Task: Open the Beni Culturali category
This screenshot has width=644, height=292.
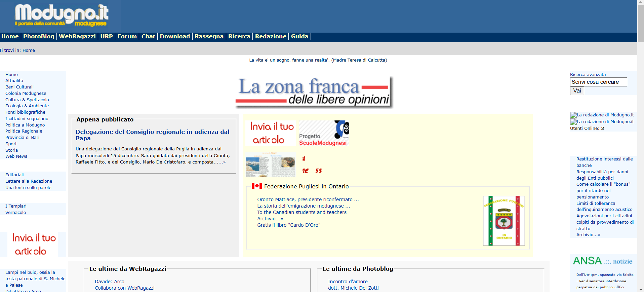Action: (19, 87)
